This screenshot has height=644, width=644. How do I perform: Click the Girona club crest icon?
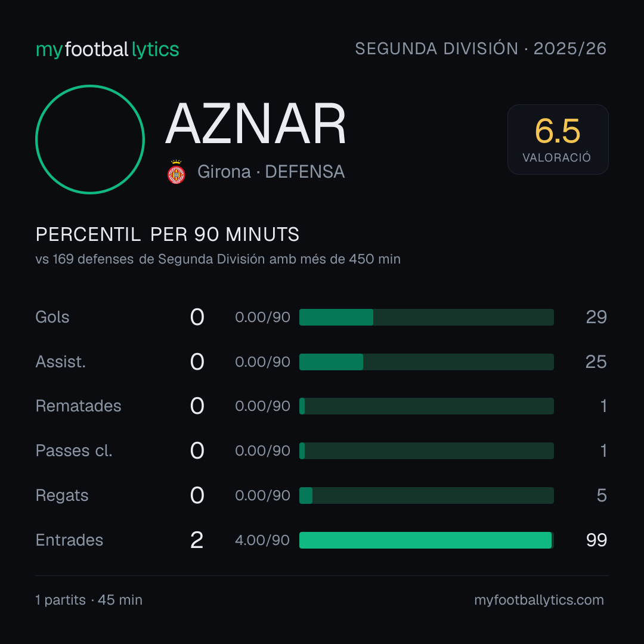pyautogui.click(x=176, y=172)
